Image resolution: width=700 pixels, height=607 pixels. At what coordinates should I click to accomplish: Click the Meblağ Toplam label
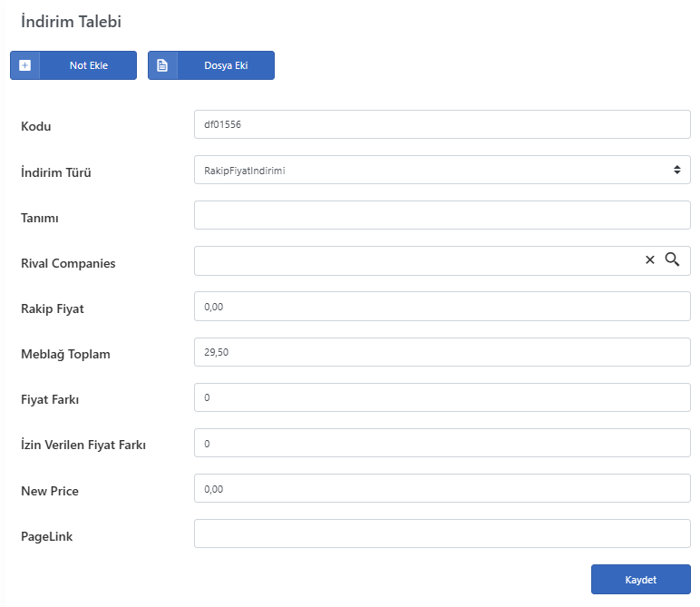(65, 354)
